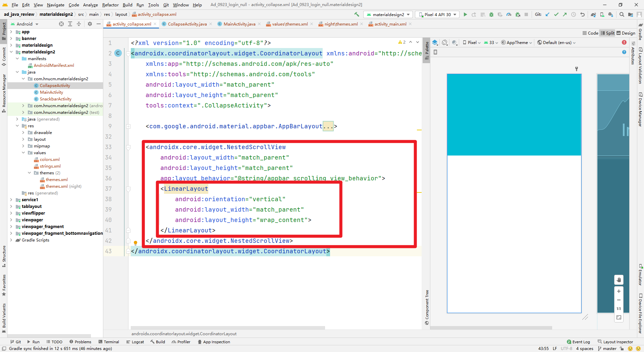The height and width of the screenshot is (352, 644).
Task: Collapse the themes (2) folder
Action: point(29,173)
